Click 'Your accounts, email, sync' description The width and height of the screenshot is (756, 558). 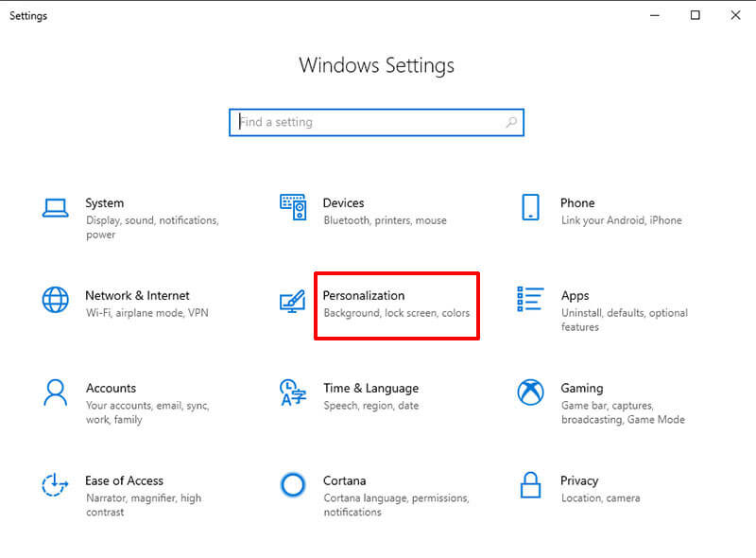click(x=147, y=412)
